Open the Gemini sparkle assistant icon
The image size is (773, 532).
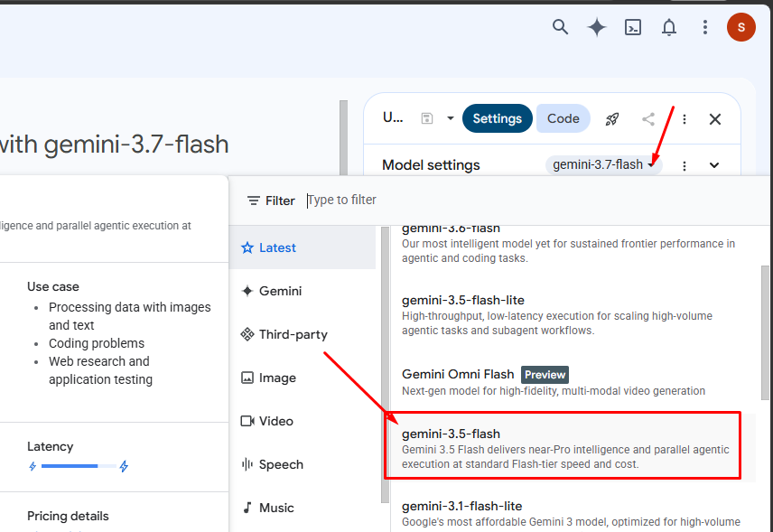coord(597,27)
